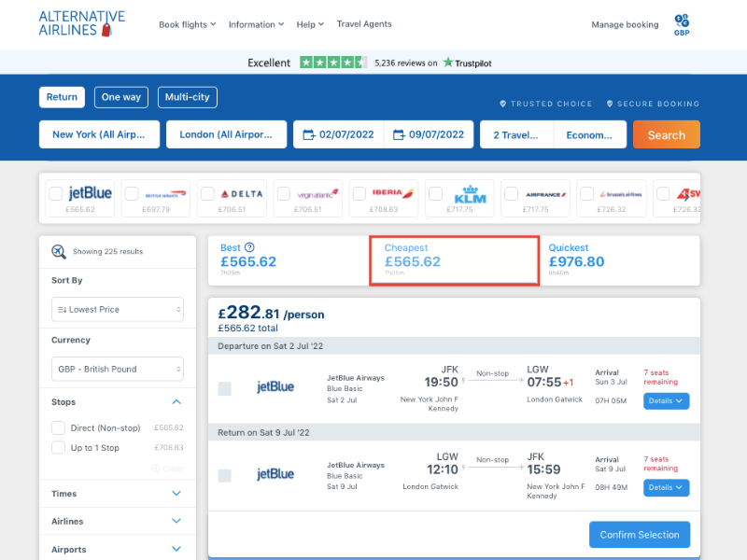Screen dimensions: 747x560
Task: Click the flight search results icon
Action: (59, 251)
